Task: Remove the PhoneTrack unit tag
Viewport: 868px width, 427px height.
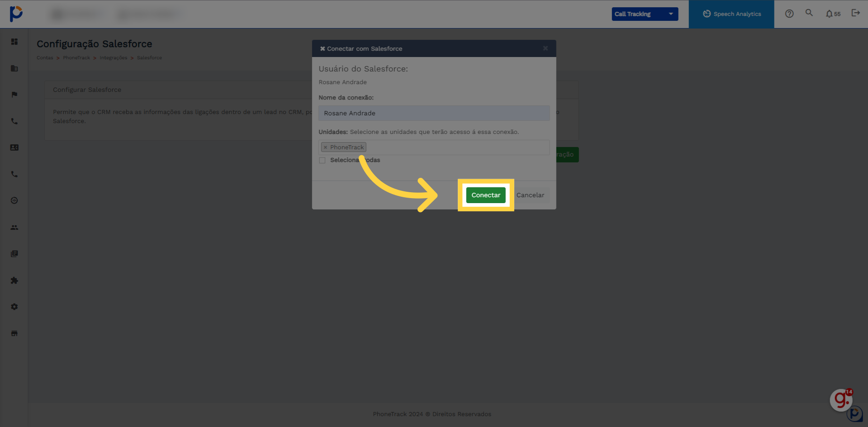Action: coord(325,147)
